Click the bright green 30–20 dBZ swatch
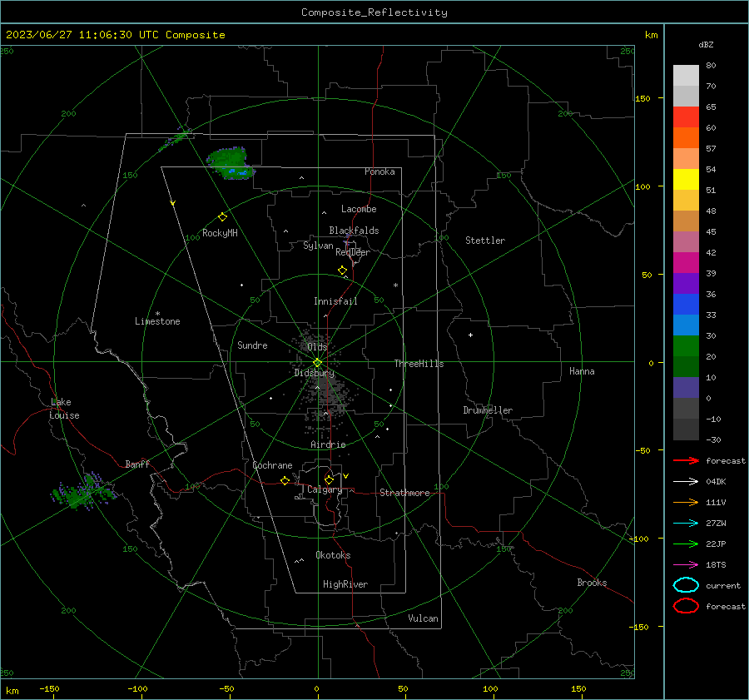The height and width of the screenshot is (700, 749). click(686, 346)
